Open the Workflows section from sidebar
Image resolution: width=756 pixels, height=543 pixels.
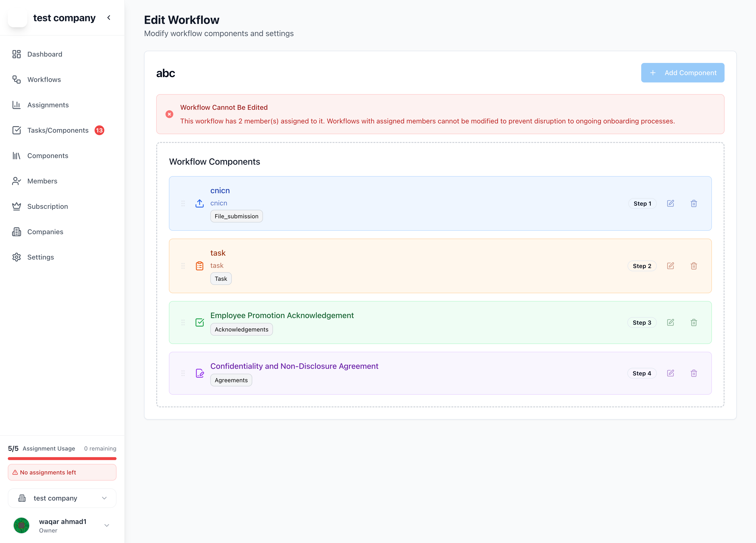pyautogui.click(x=44, y=79)
